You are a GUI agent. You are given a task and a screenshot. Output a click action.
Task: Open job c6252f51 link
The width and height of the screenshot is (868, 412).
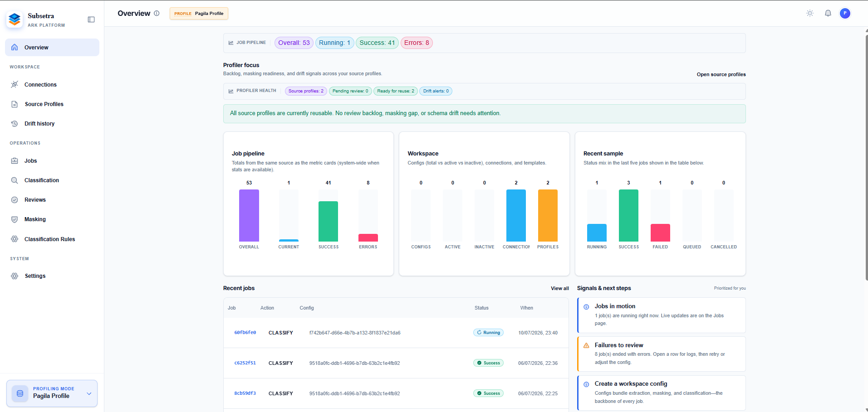point(245,363)
